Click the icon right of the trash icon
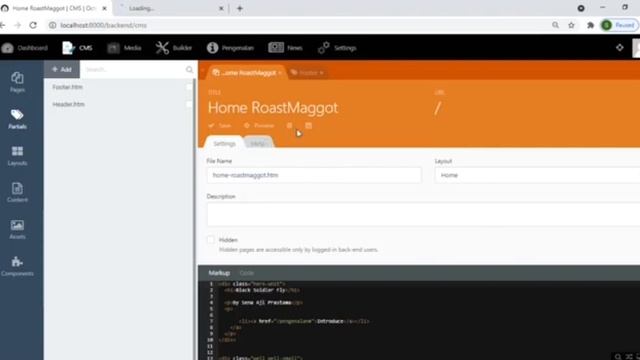The height and width of the screenshot is (360, 640). [x=309, y=125]
